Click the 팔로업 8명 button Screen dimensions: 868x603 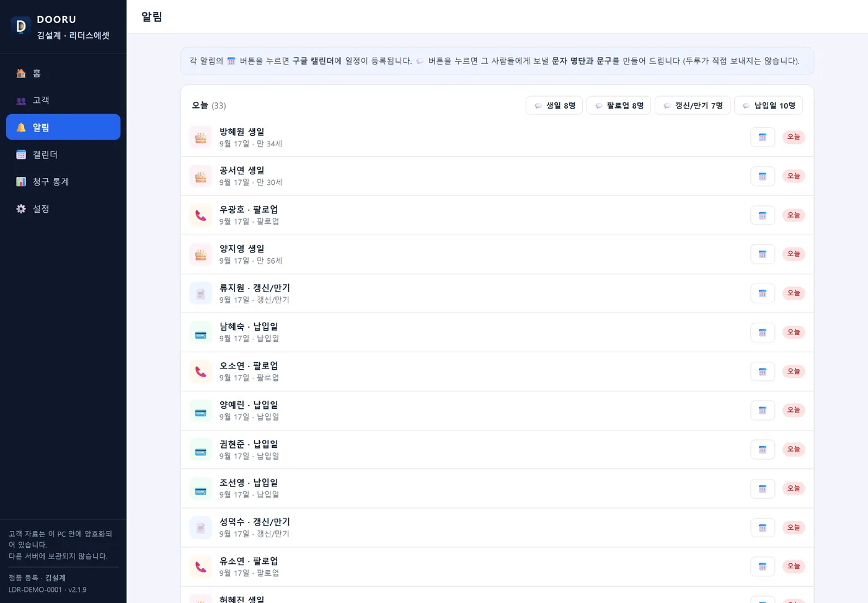[x=619, y=105]
